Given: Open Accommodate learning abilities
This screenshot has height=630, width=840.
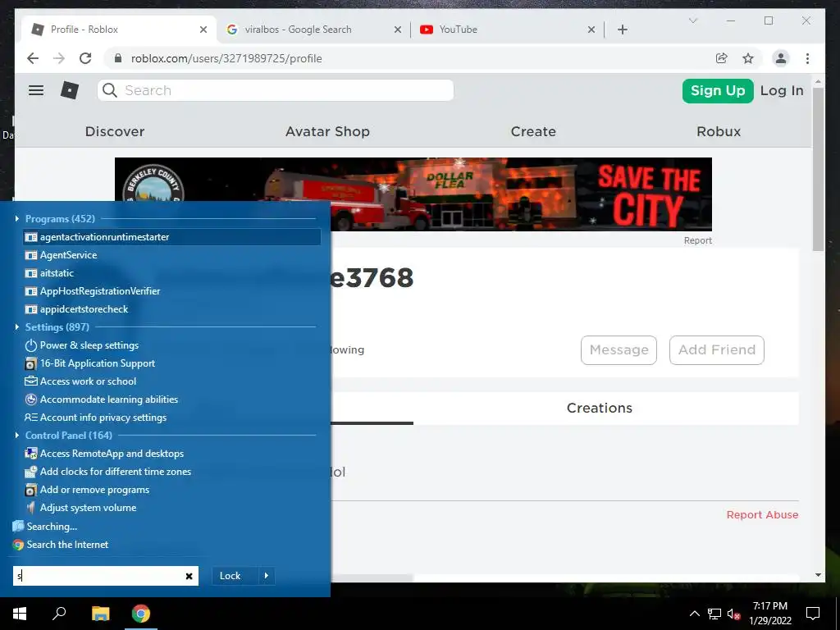Looking at the screenshot, I should [172, 399].
